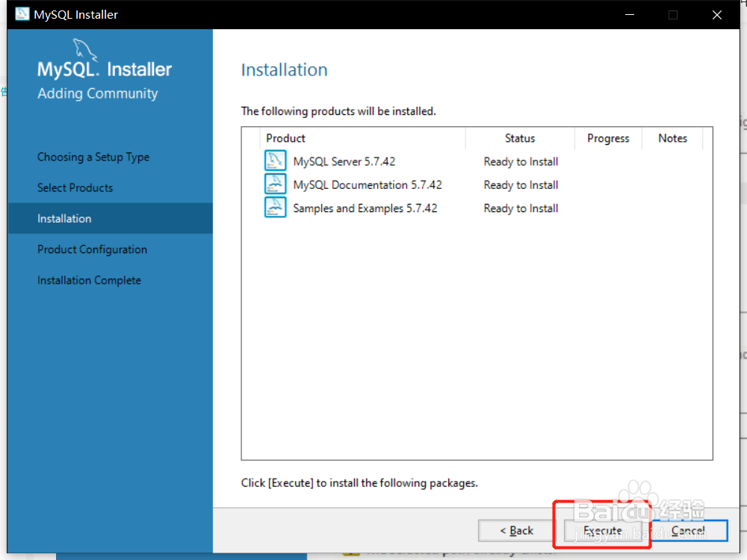Click Ready to Install status for Samples and Examples
The height and width of the screenshot is (560, 747).
521,208
